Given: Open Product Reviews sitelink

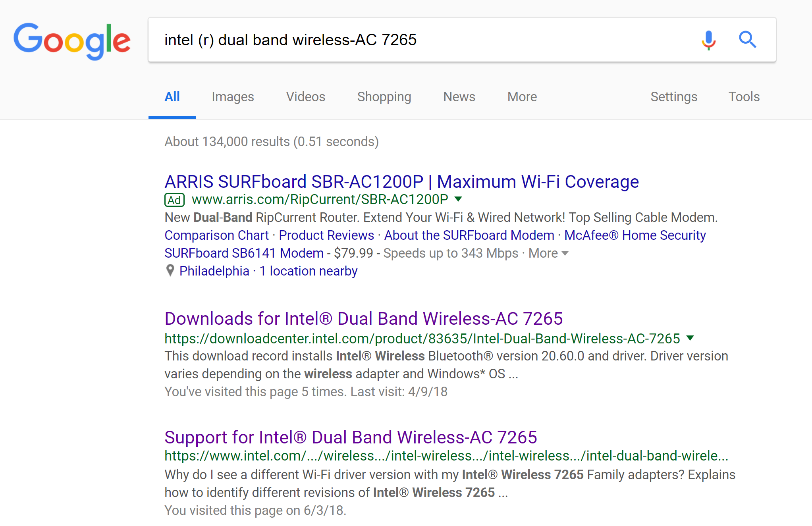Looking at the screenshot, I should [x=326, y=235].
